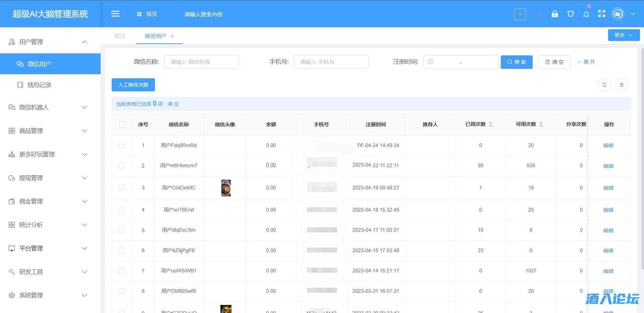Open the theme shirt icon
The width and height of the screenshot is (644, 313).
(x=571, y=14)
